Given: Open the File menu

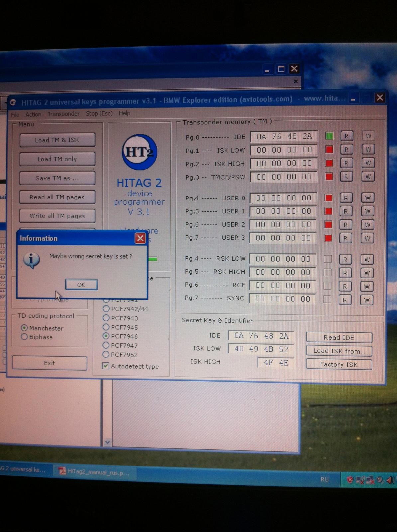Looking at the screenshot, I should (x=15, y=115).
